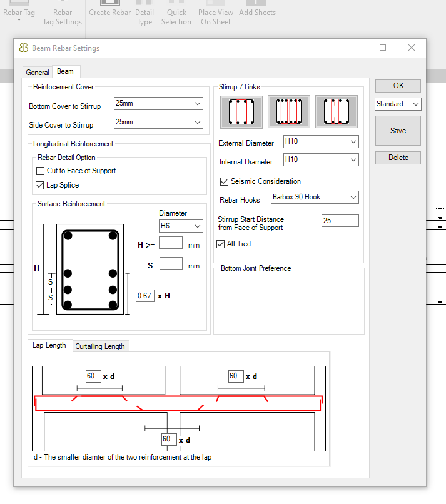Image resolution: width=446 pixels, height=504 pixels.
Task: Open the Bottom Cover to Stirrup dropdown
Action: click(x=158, y=104)
